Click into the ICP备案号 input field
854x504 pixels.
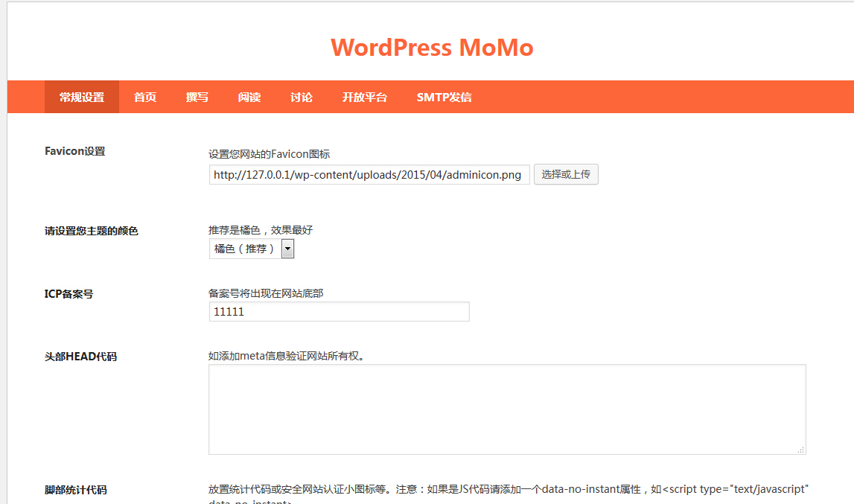339,312
